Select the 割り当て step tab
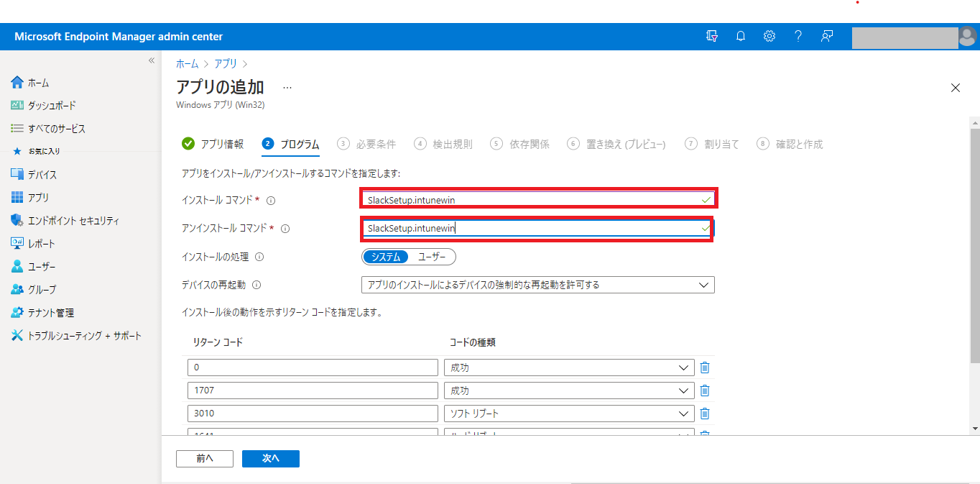 712,144
